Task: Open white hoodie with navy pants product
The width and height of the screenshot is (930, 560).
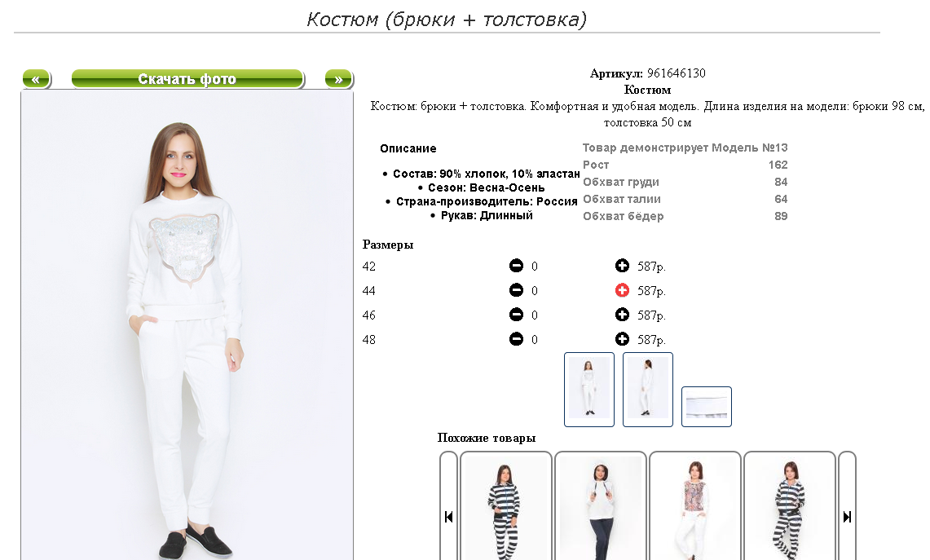Action: point(600,507)
